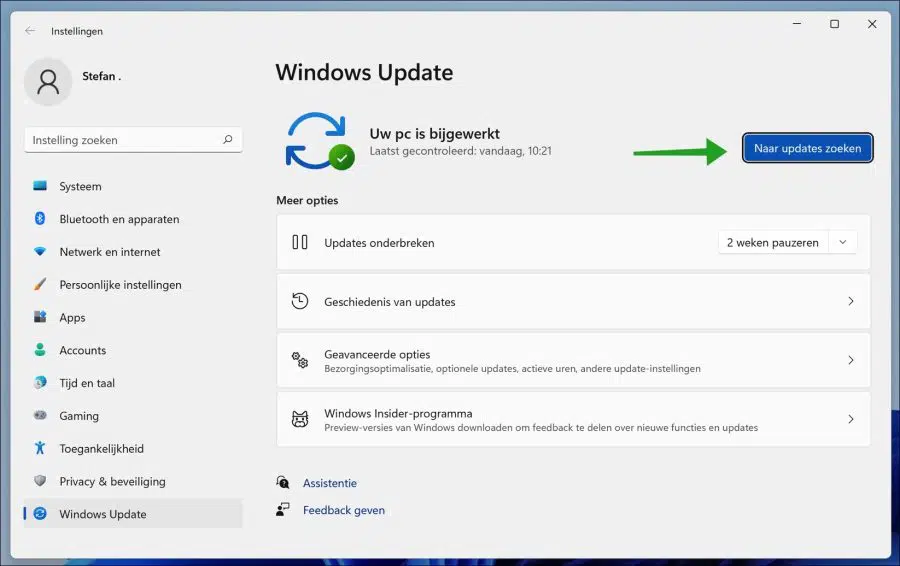
Task: Click the Assistentie help icon
Action: click(x=283, y=482)
